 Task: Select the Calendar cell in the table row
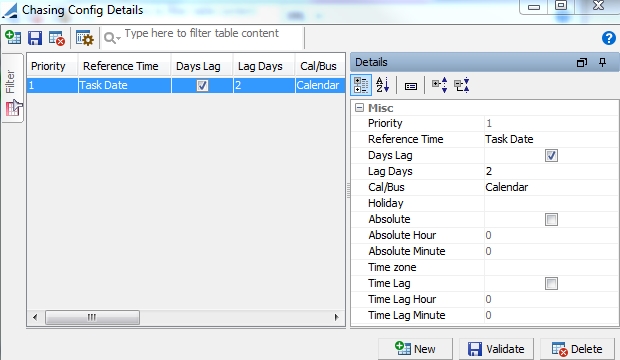tap(320, 85)
